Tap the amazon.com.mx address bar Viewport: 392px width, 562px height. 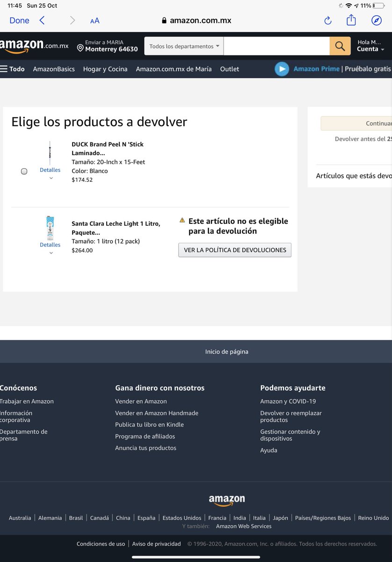pyautogui.click(x=196, y=20)
